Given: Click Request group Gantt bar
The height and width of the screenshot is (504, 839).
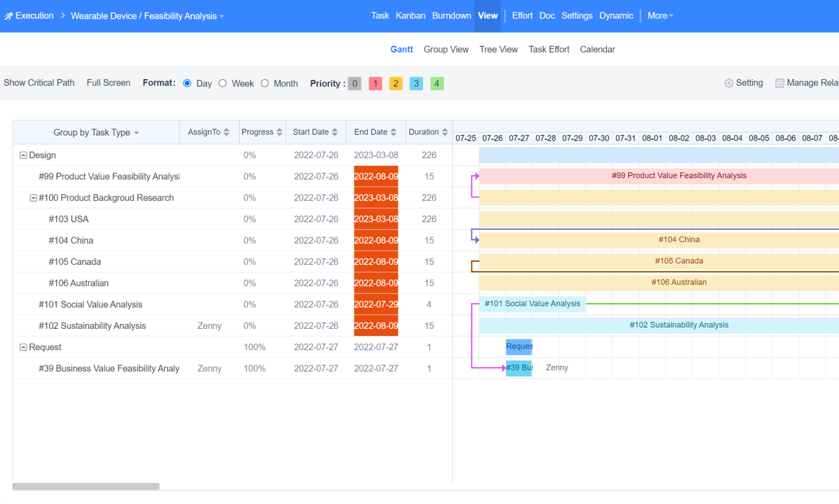Looking at the screenshot, I should point(519,347).
